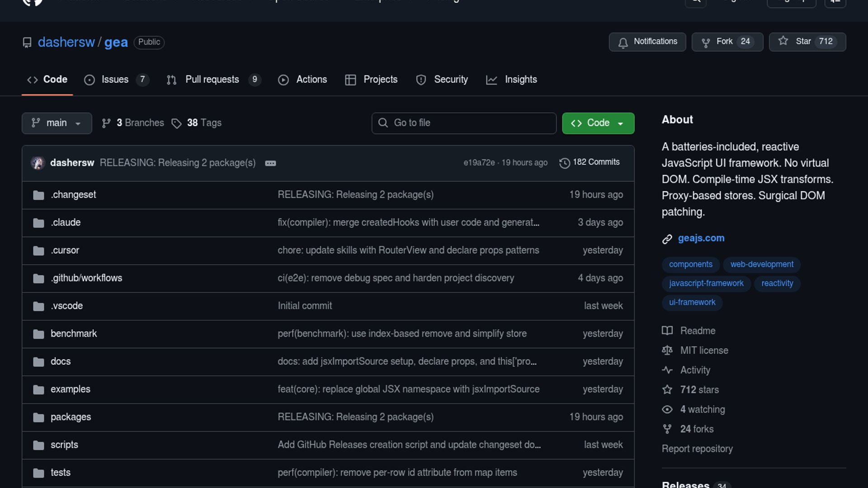Click the Notifications bell button
Image resolution: width=868 pixels, height=488 pixels.
coord(647,42)
